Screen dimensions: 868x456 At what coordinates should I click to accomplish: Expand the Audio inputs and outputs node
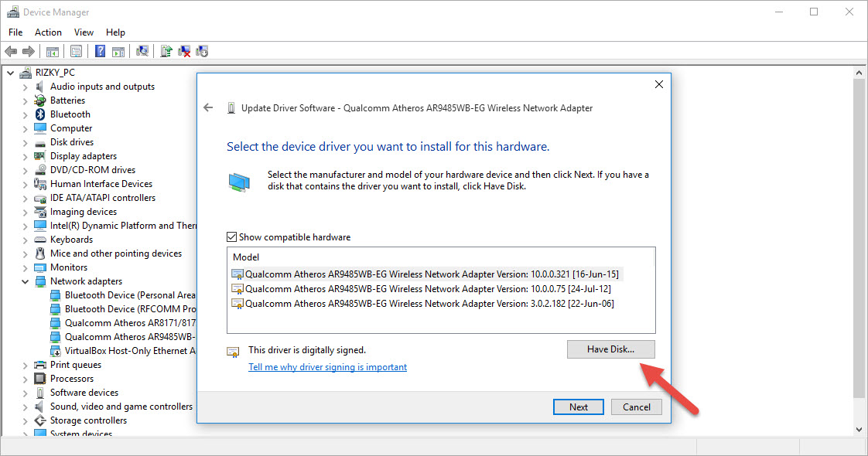coord(25,87)
